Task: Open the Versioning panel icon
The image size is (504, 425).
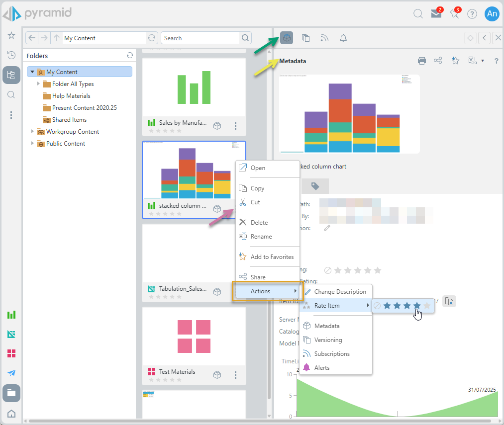Action: [x=306, y=38]
